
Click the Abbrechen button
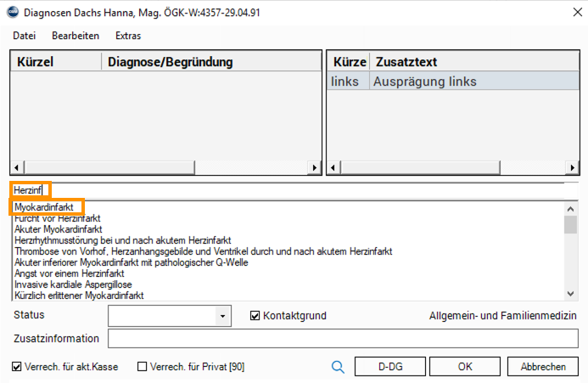point(543,367)
